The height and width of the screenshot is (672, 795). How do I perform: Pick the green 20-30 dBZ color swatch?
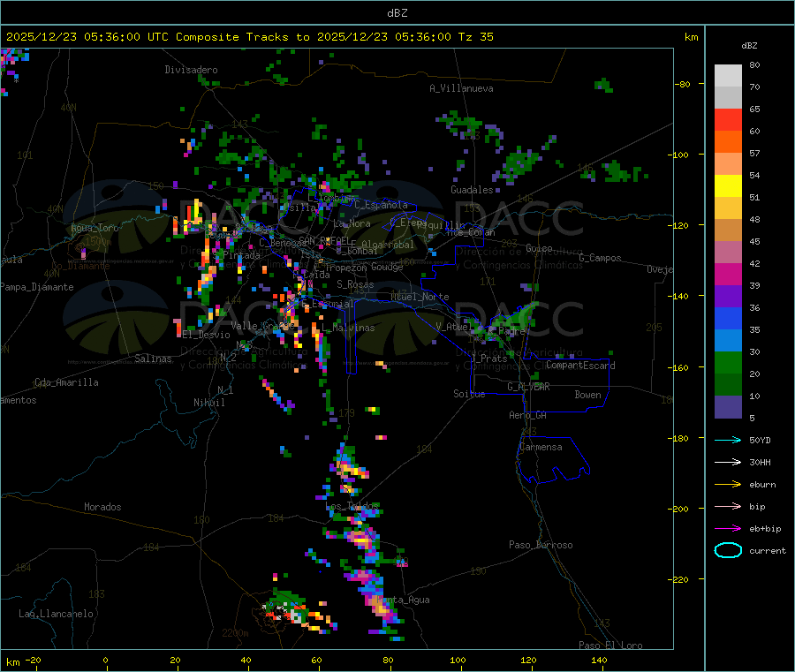tap(728, 362)
